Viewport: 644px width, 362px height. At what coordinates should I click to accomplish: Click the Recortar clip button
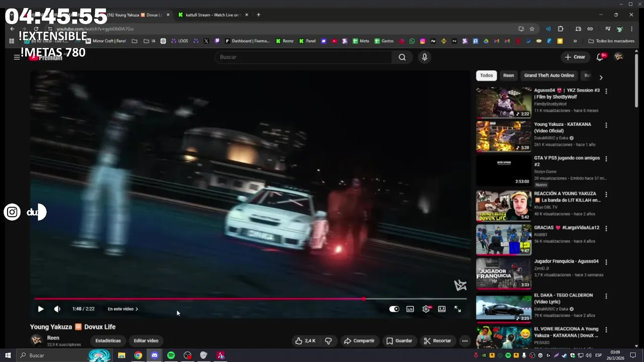(437, 341)
